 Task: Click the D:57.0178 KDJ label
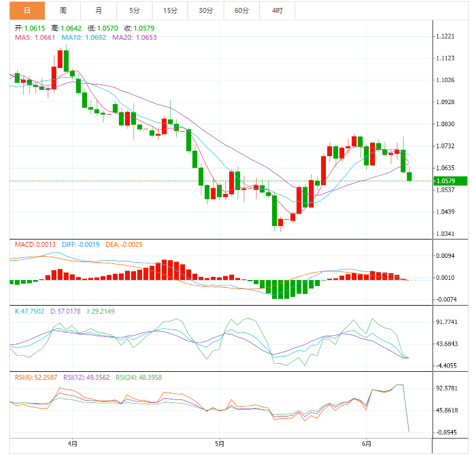66,311
